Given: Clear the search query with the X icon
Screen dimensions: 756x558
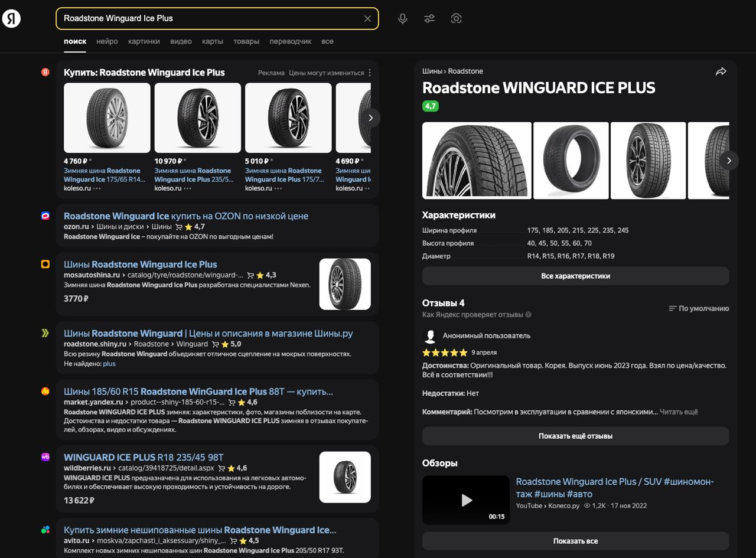Looking at the screenshot, I should [367, 18].
